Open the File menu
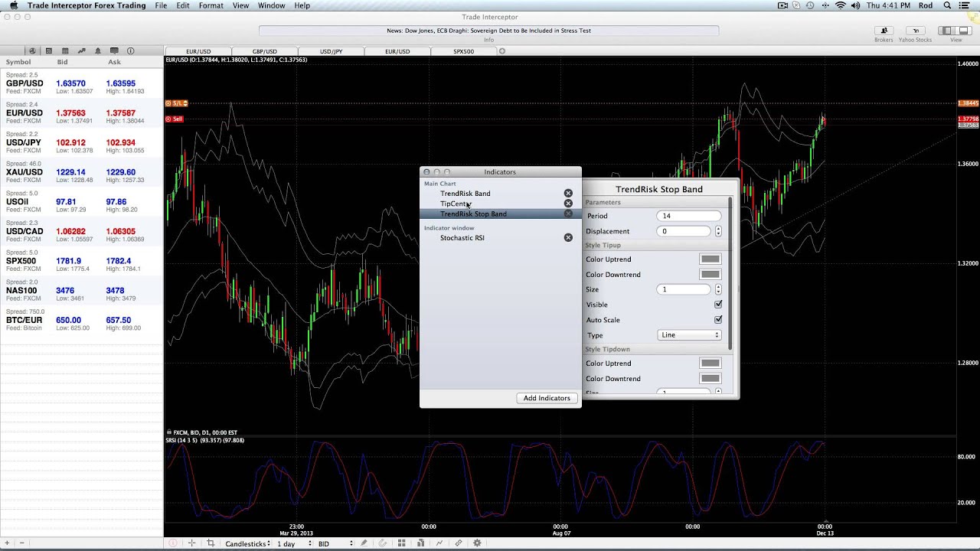Image resolution: width=980 pixels, height=551 pixels. pyautogui.click(x=161, y=5)
